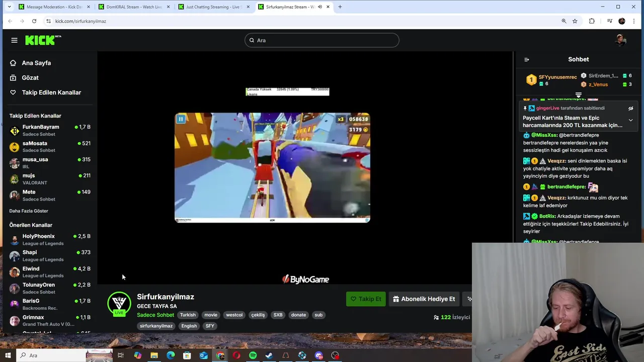
Task: Select the Turkish tag
Action: click(x=188, y=315)
